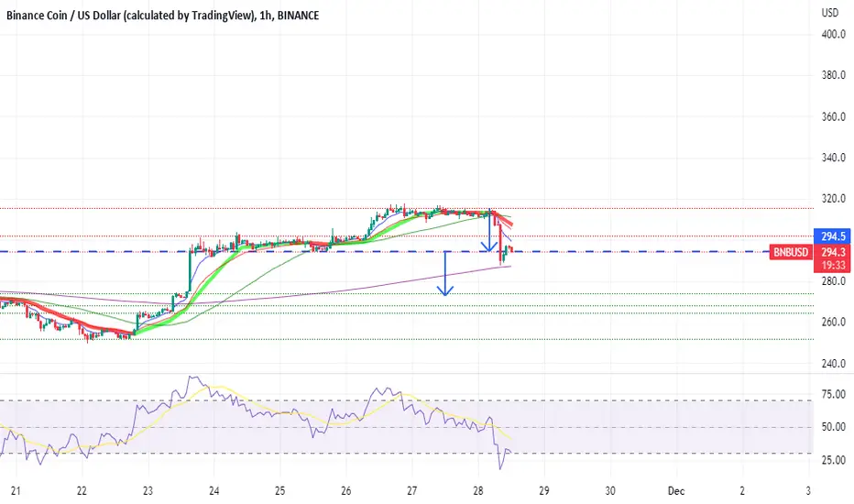Viewport: 854px width, 504px height.
Task: Click date 30 on time axis
Action: (x=610, y=491)
